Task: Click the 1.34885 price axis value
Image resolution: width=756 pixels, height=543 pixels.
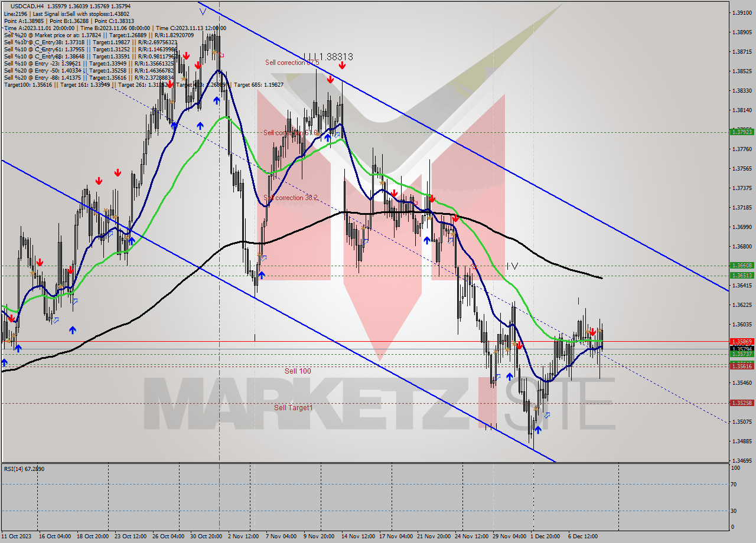Action: pos(742,441)
